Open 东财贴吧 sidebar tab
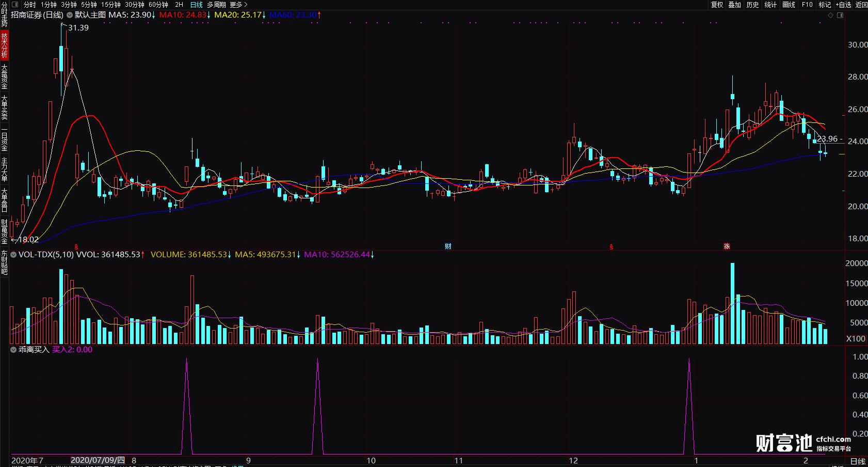The width and height of the screenshot is (868, 467). 4,262
